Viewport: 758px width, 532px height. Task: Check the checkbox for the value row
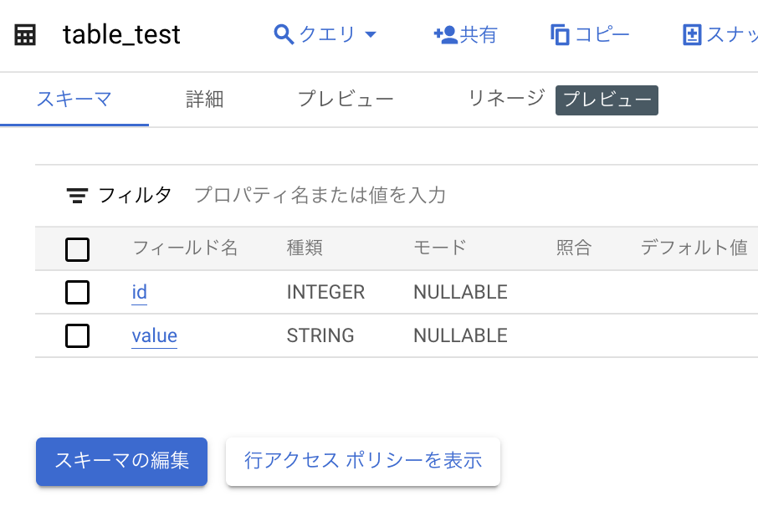(77, 335)
